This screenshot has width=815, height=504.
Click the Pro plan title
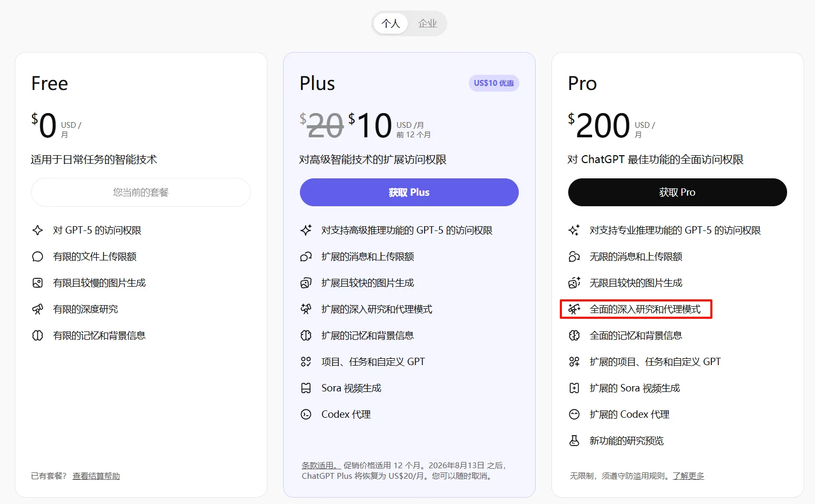tap(582, 84)
